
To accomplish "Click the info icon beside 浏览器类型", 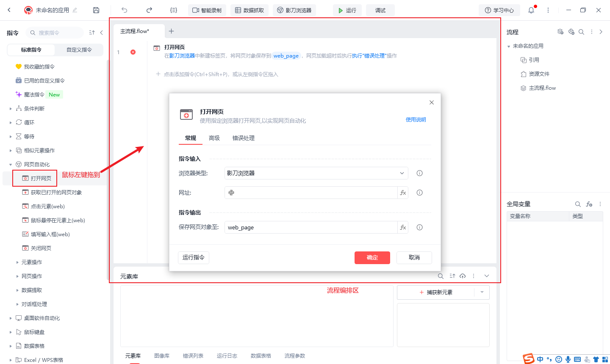I will (419, 173).
